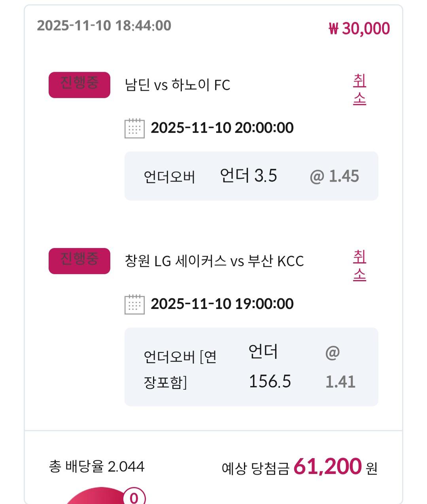The image size is (427, 504).
Task: Cancel the 창원 LG 세이커스 vs 부산 KCC bet
Action: 359,266
